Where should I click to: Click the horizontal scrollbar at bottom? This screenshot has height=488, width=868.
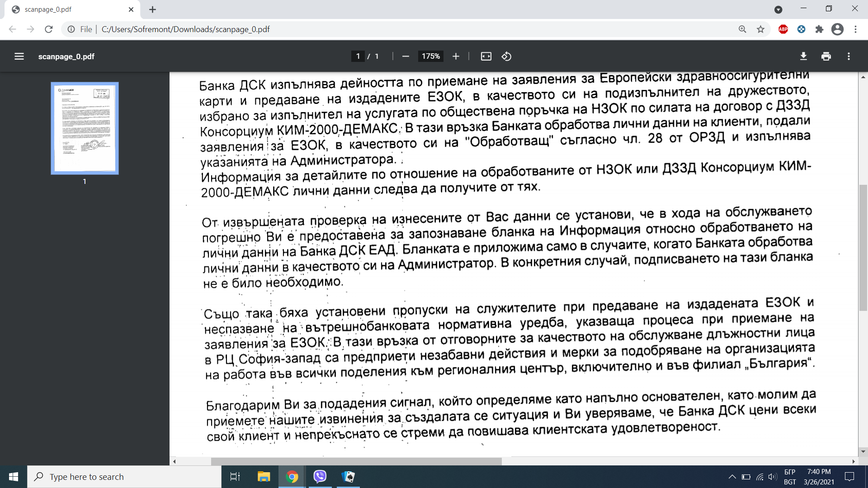356,461
